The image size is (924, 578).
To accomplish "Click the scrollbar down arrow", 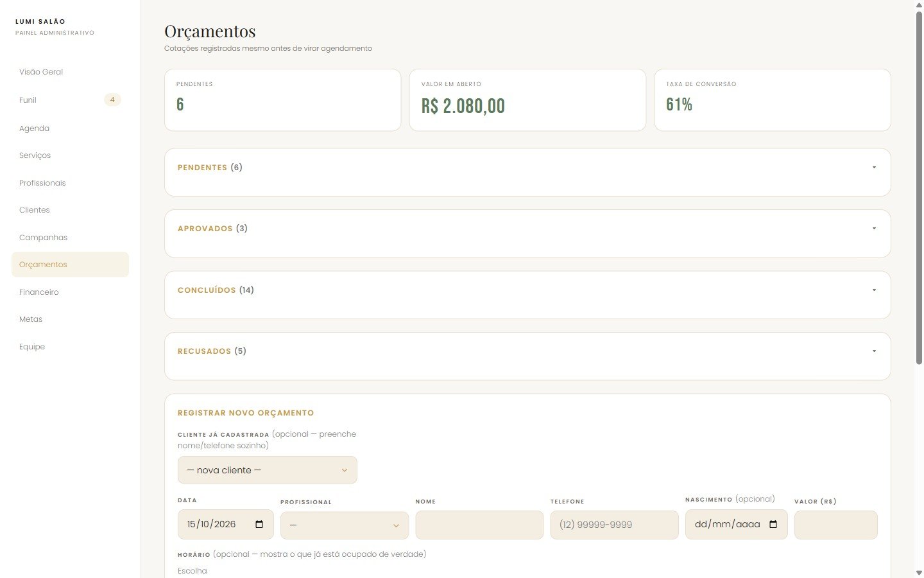I will [919, 572].
